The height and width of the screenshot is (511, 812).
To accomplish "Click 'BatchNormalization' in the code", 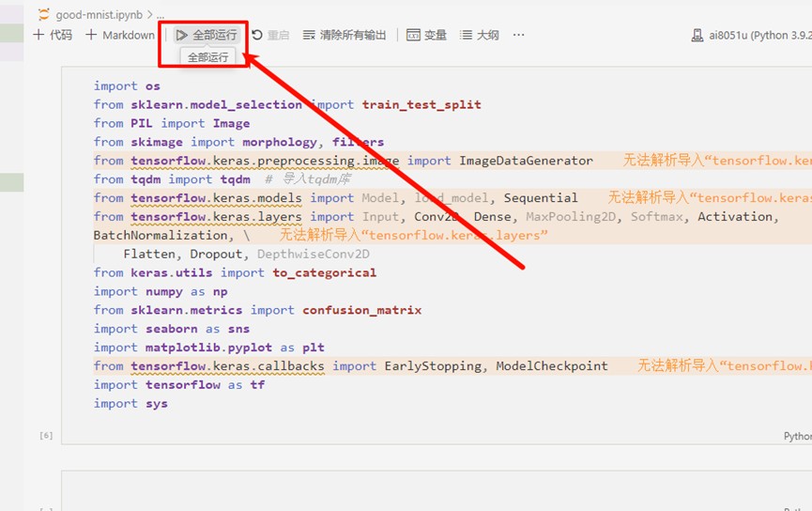I will click(161, 235).
